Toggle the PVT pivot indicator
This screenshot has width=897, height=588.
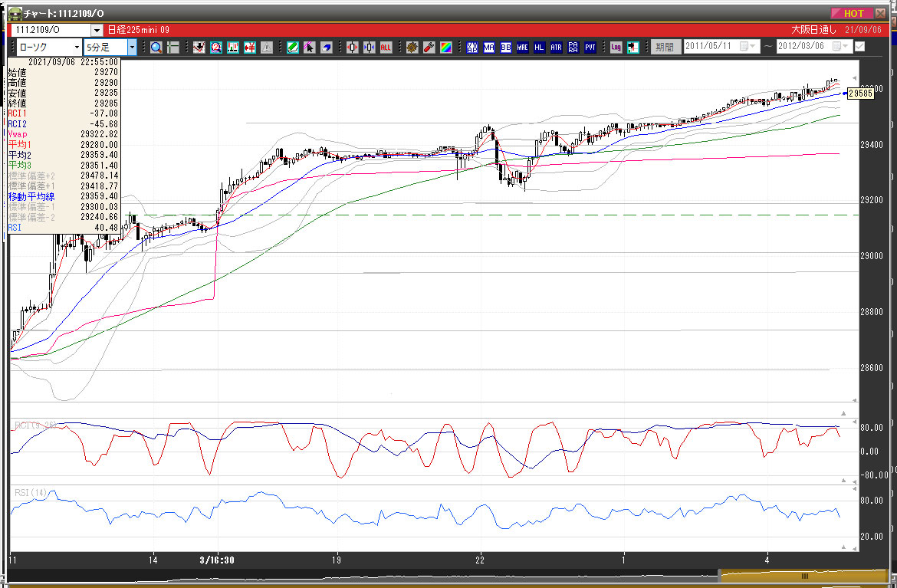[x=590, y=48]
